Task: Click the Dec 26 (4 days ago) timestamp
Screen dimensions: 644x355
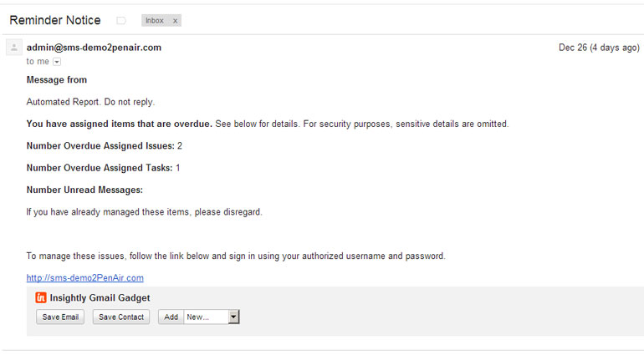Action: (599, 48)
